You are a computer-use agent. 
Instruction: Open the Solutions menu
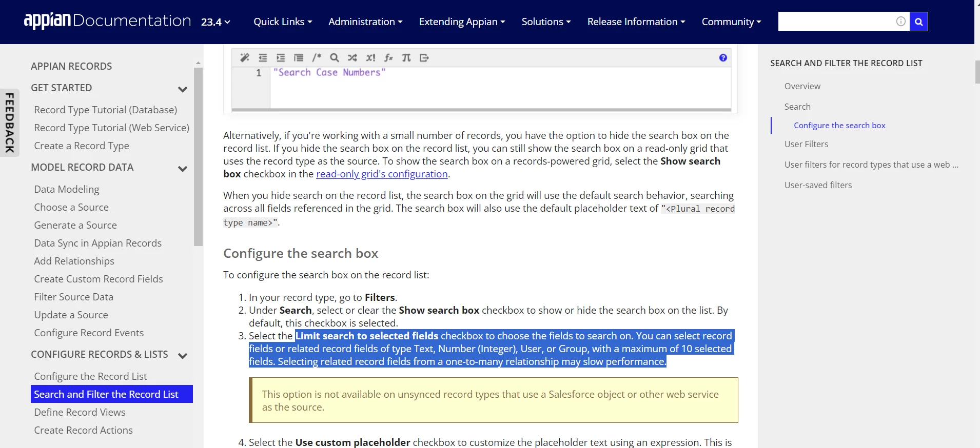[x=546, y=22]
